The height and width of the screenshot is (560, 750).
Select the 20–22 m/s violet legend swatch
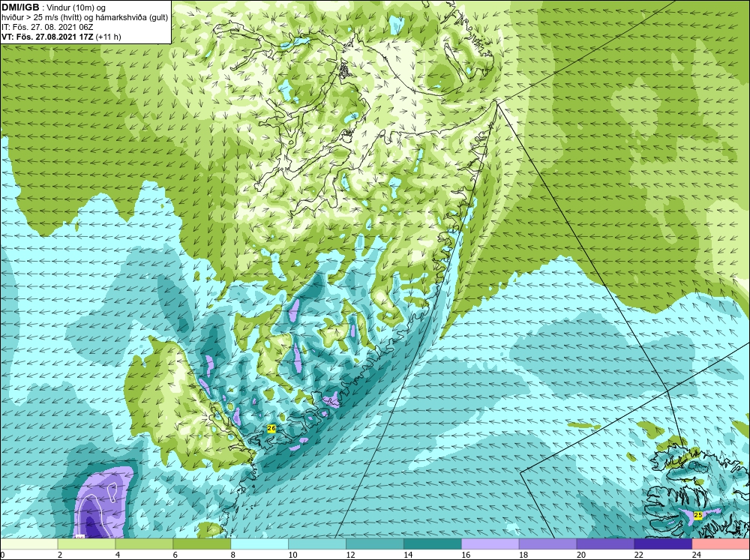point(605,544)
